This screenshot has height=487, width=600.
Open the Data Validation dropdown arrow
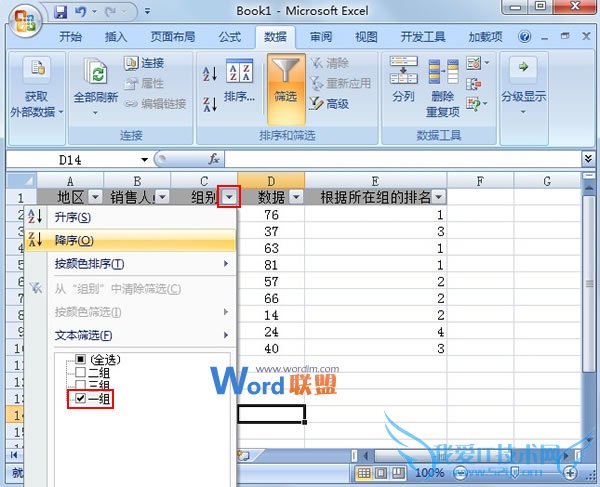pos(487,63)
